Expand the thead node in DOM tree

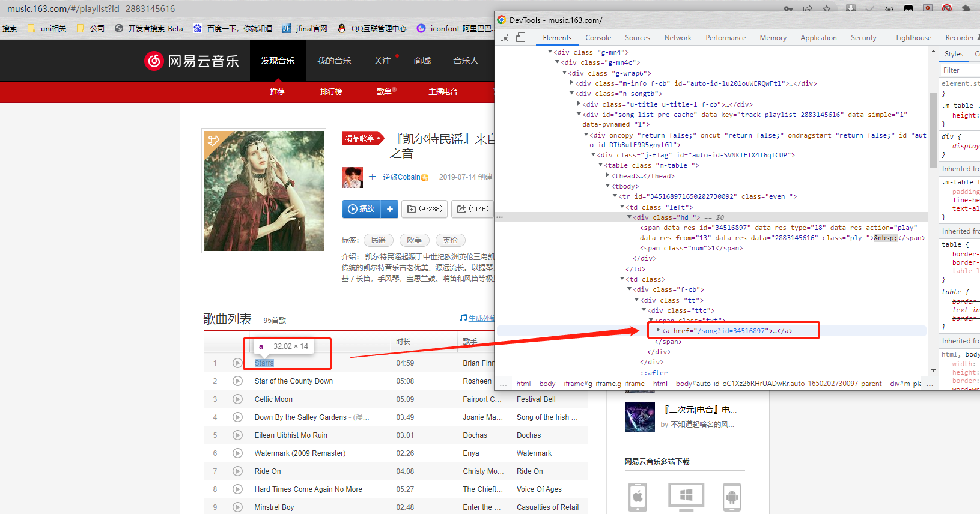(607, 176)
